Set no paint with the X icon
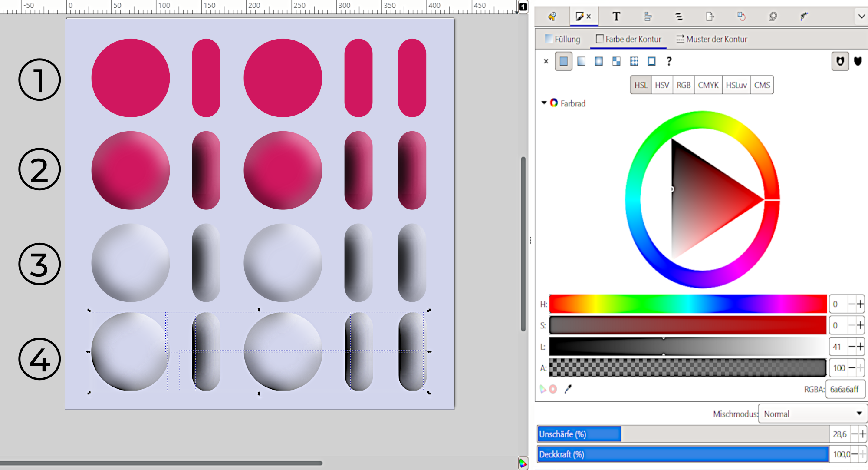This screenshot has height=470, width=868. (546, 61)
